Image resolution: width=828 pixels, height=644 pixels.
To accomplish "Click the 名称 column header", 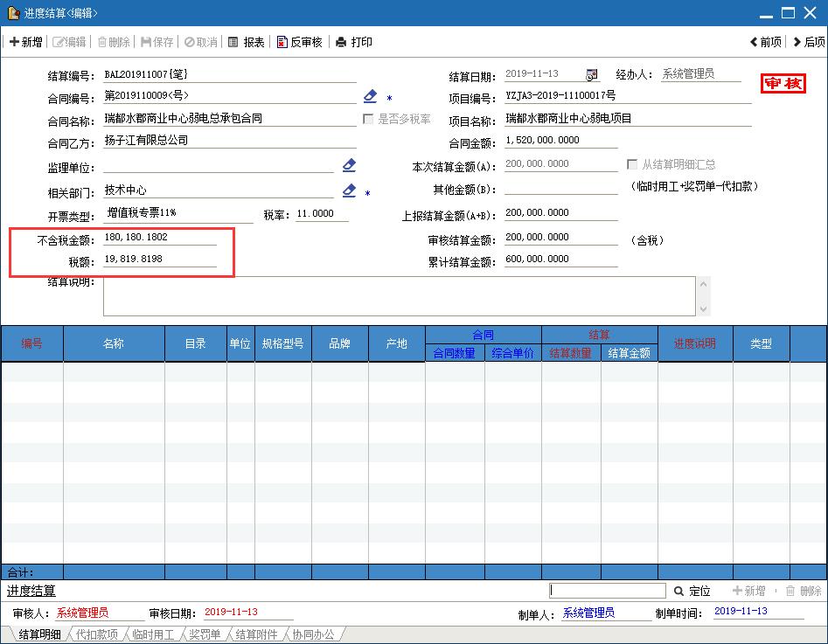I will [x=114, y=343].
